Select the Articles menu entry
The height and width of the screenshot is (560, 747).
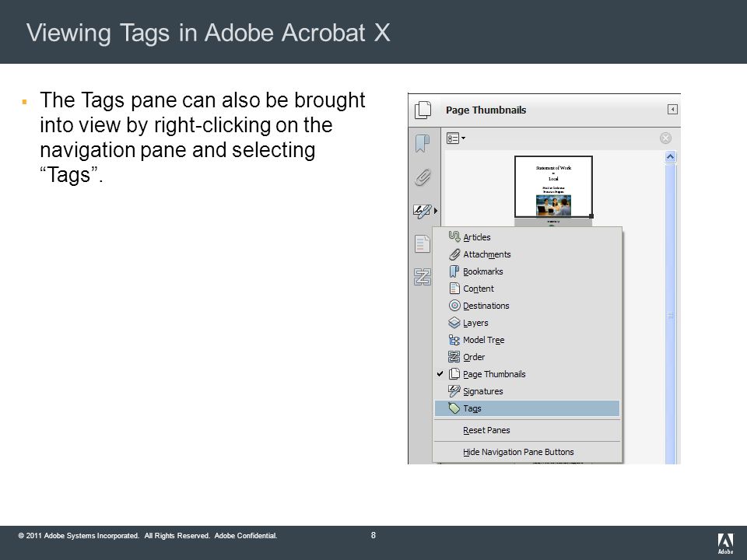[x=527, y=237]
